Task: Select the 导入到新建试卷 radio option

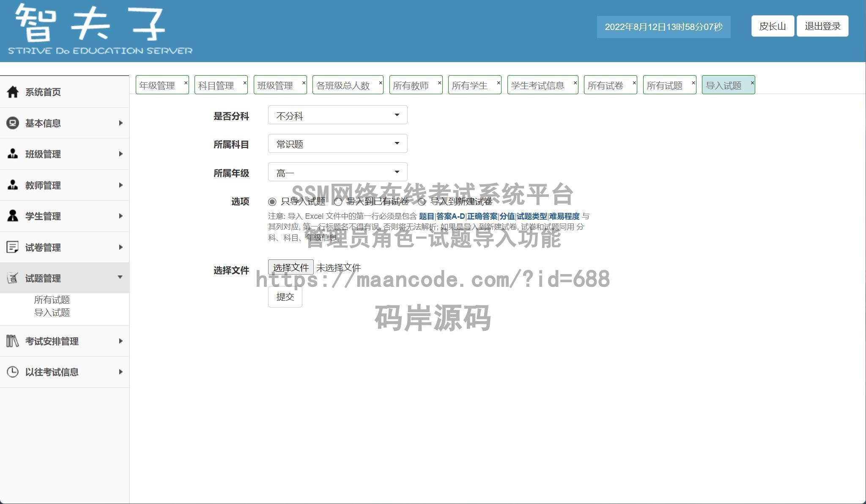Action: tap(422, 202)
